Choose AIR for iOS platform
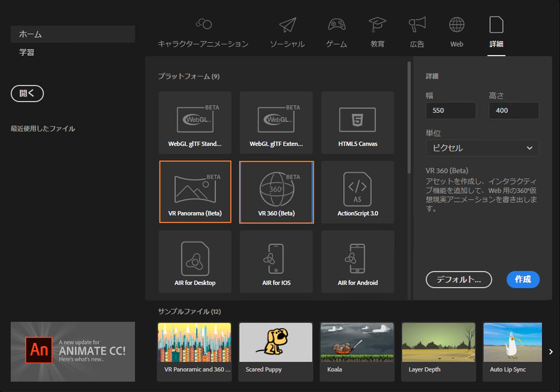 tap(276, 262)
